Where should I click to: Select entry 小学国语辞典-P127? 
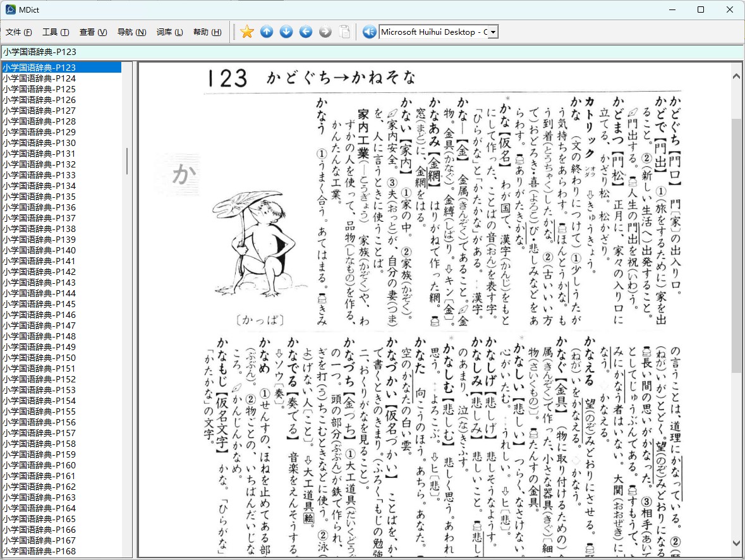point(61,110)
